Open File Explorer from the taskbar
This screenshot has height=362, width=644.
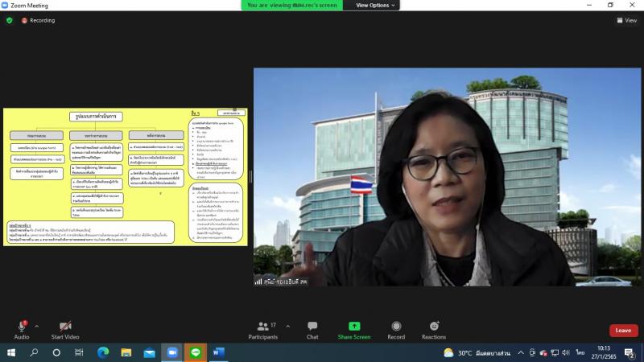click(126, 352)
